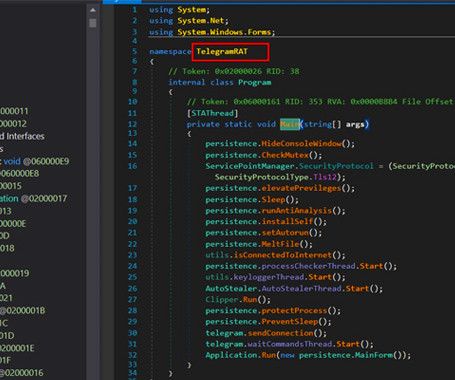Select the @02000016 tree entry
Viewport: 455px width, 380px height.
(x=22, y=373)
